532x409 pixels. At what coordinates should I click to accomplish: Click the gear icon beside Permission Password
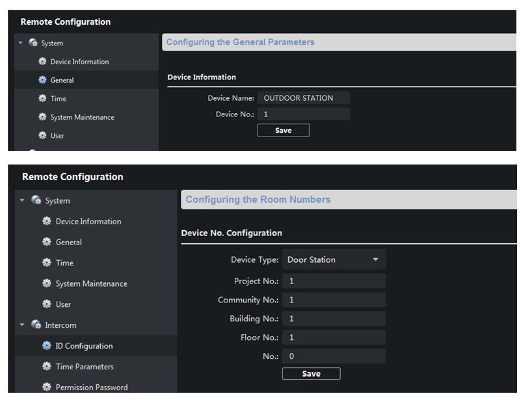[x=47, y=388]
